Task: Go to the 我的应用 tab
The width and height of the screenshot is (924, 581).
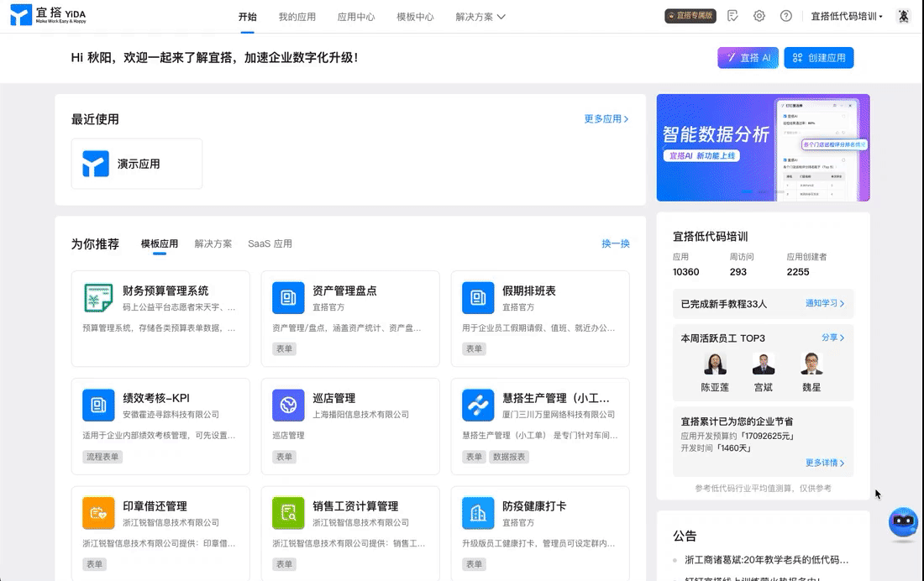Action: [x=297, y=17]
